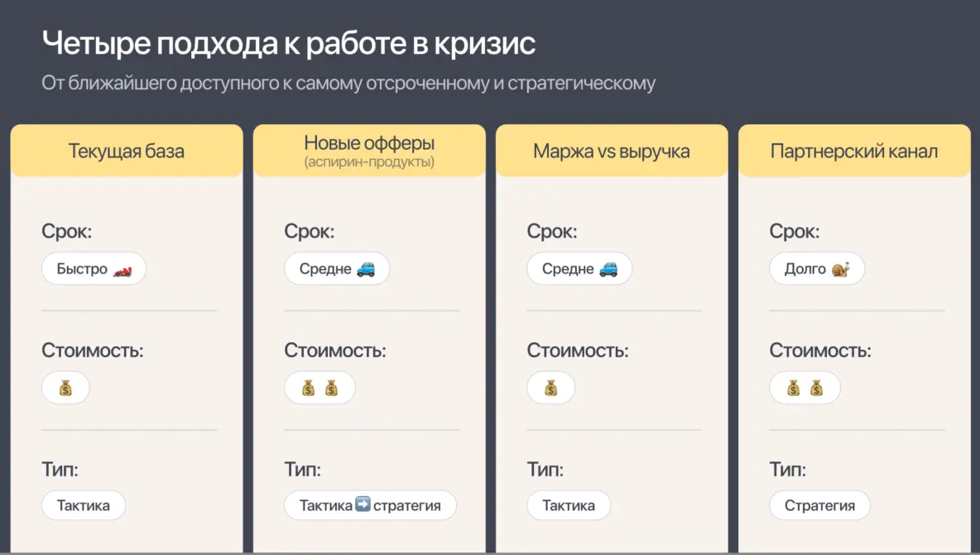Click Срок: label in Новые офферы card
The image size is (980, 555).
pos(310,231)
